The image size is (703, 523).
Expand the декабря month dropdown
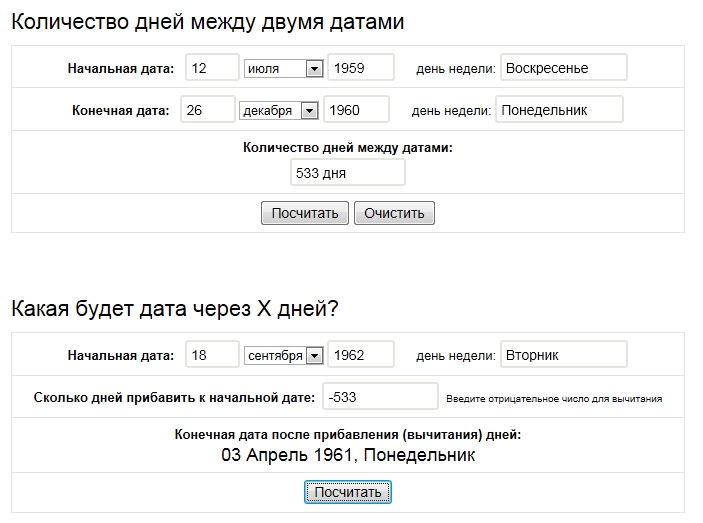tap(278, 111)
